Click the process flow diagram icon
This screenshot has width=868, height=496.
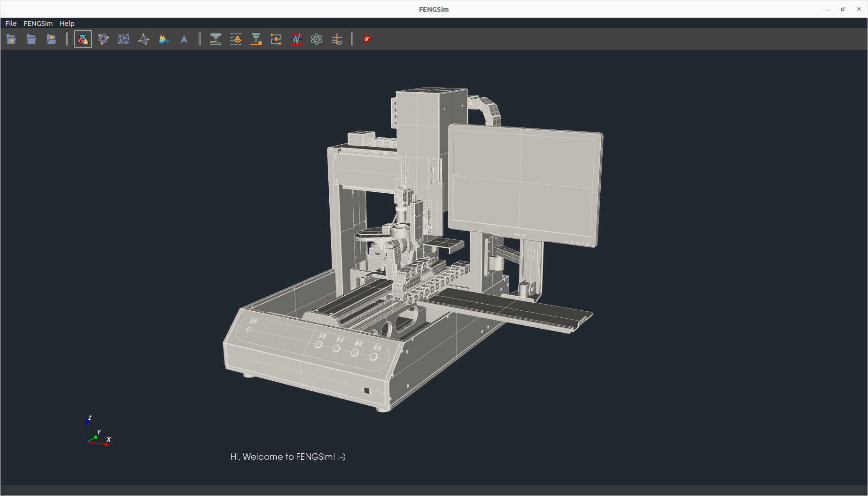[276, 39]
